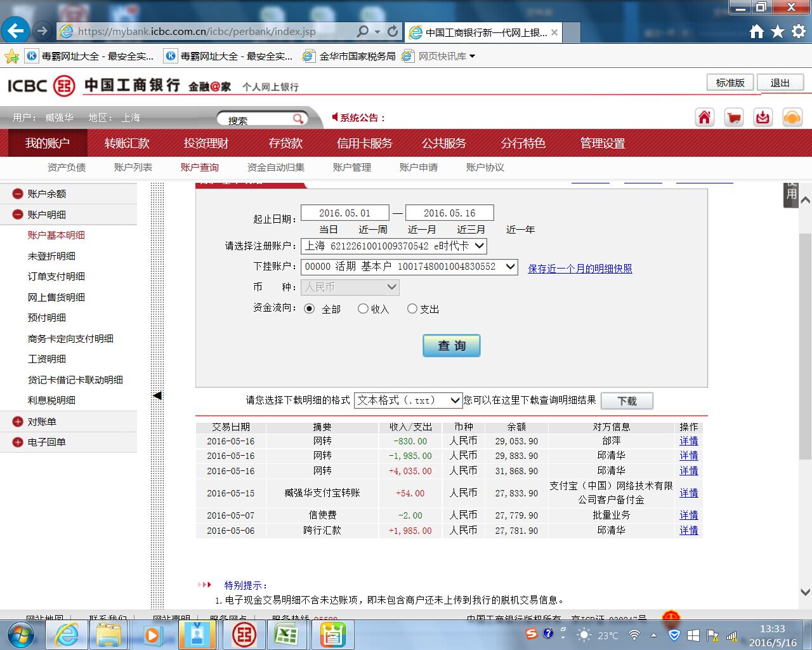Screen dimensions: 812x650
Task: Open Excel from the taskbar
Action: 287,635
